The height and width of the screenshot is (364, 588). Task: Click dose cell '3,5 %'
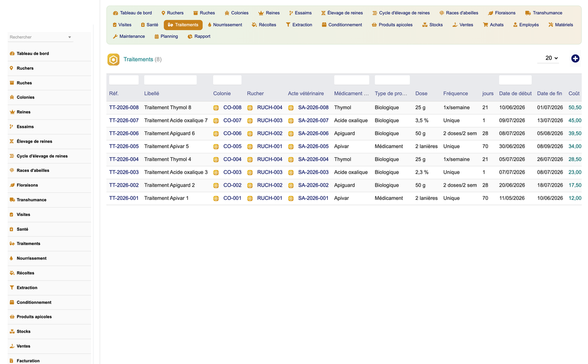422,121
